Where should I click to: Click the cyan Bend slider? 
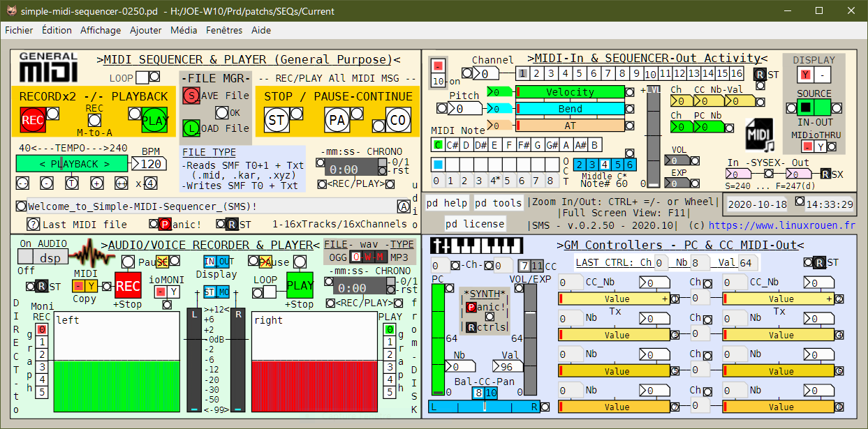pos(570,109)
